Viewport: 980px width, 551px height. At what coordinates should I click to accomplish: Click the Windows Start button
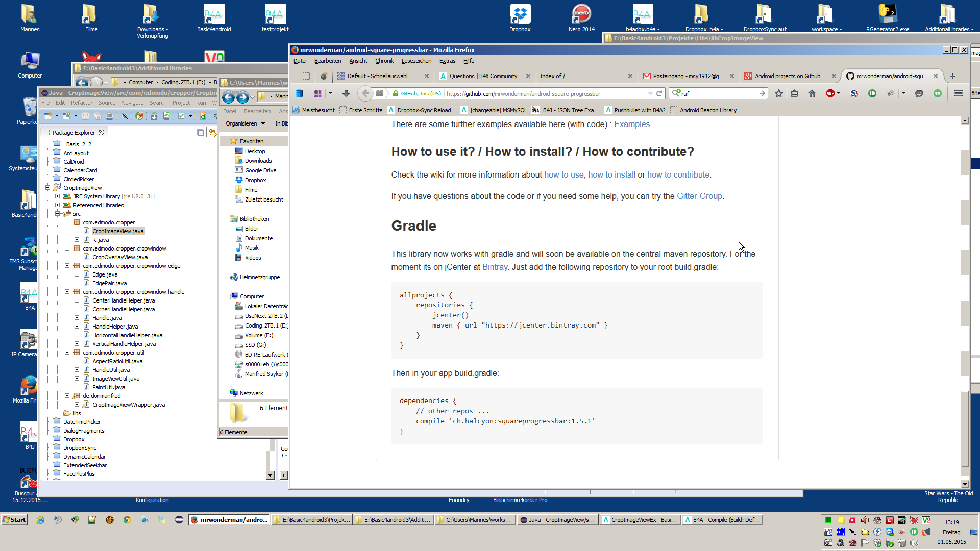point(14,520)
